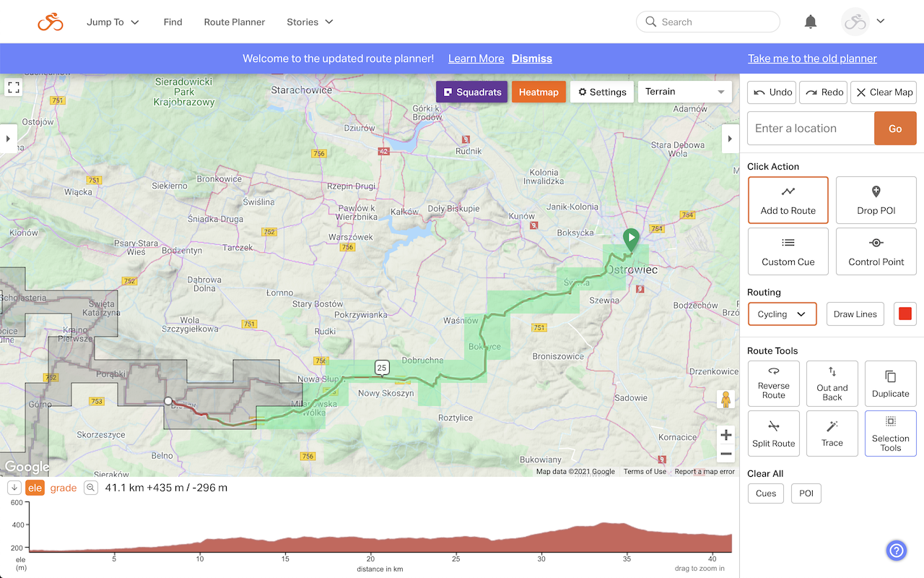Open Google Terms of Use link

645,472
